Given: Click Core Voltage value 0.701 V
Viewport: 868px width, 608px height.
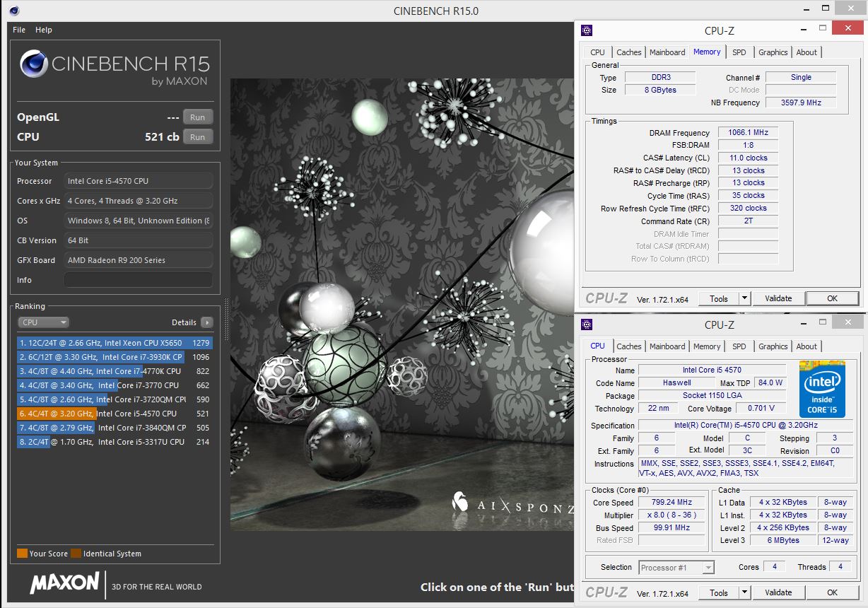Looking at the screenshot, I should (761, 408).
